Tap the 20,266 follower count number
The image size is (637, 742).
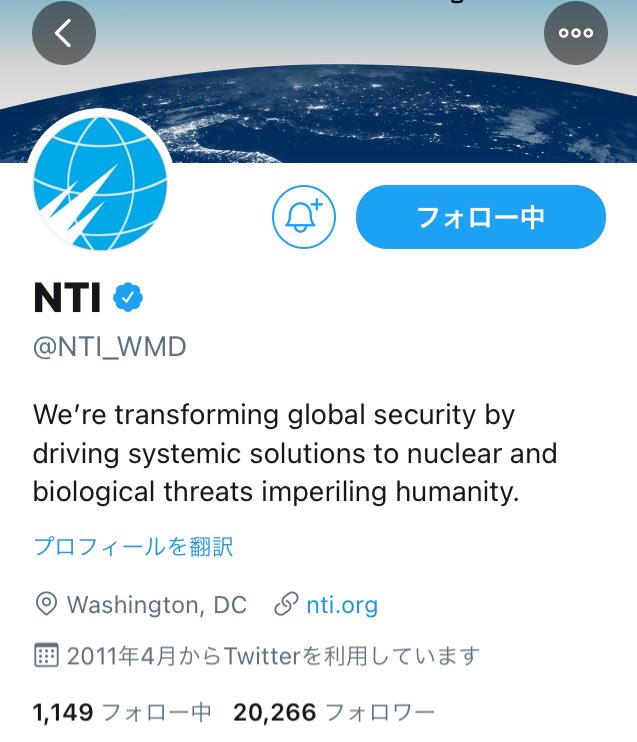click(274, 712)
